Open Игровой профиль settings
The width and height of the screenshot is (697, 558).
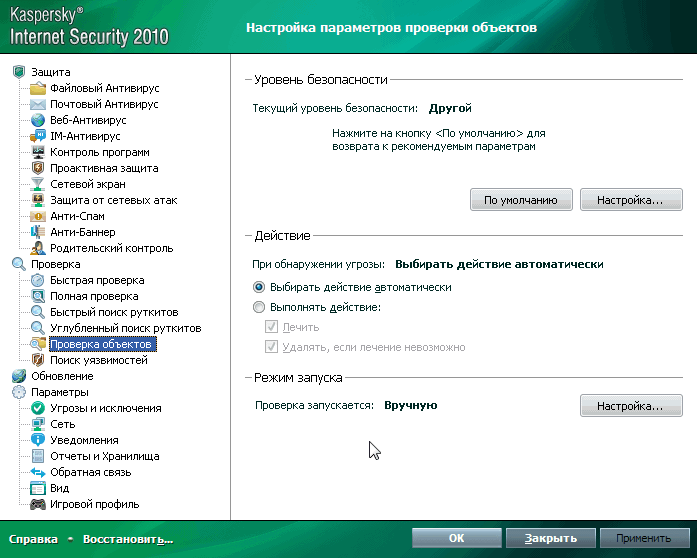(x=95, y=504)
